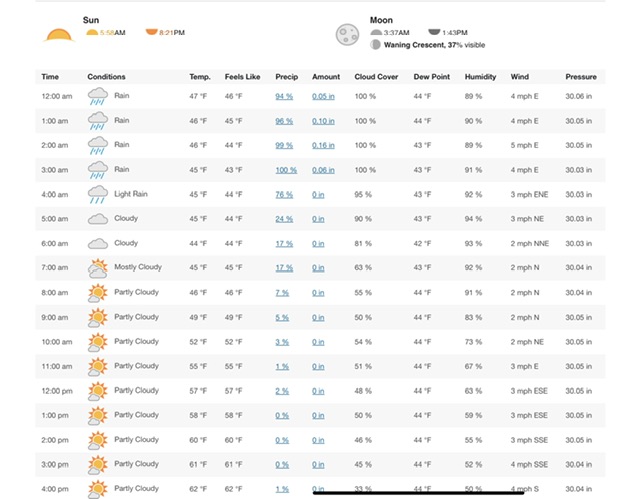Open the 96 % precip link
The width and height of the screenshot is (640, 499).
pos(284,121)
